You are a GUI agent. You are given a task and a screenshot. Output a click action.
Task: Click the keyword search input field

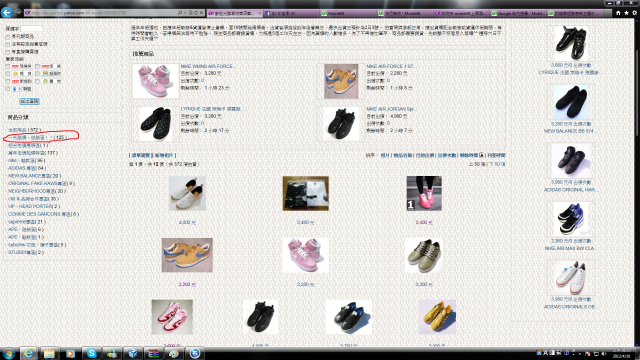31,29
